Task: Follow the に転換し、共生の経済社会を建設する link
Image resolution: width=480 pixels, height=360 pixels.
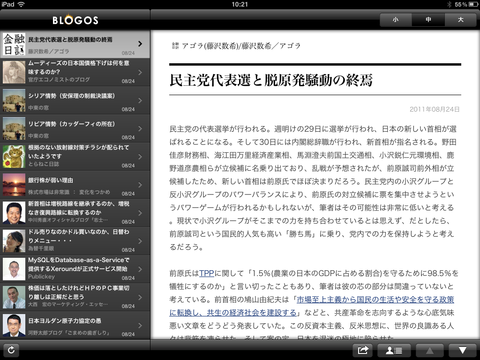Action: [x=233, y=313]
